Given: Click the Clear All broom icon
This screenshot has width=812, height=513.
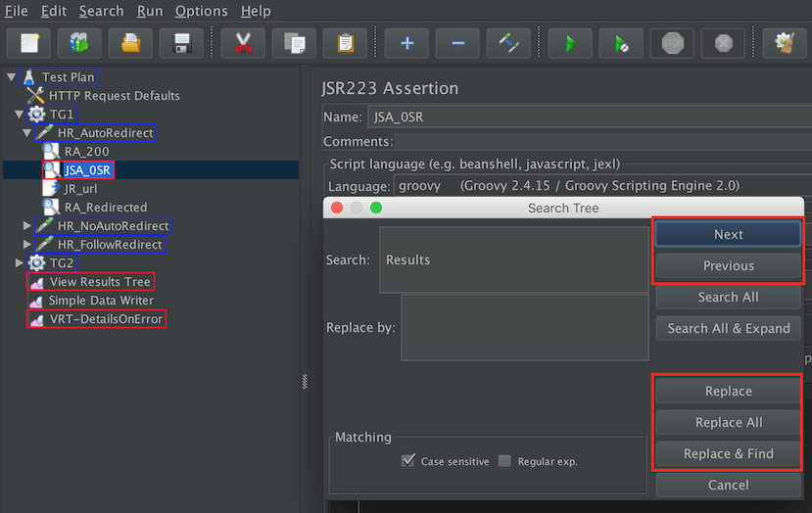Looking at the screenshot, I should pos(785,43).
